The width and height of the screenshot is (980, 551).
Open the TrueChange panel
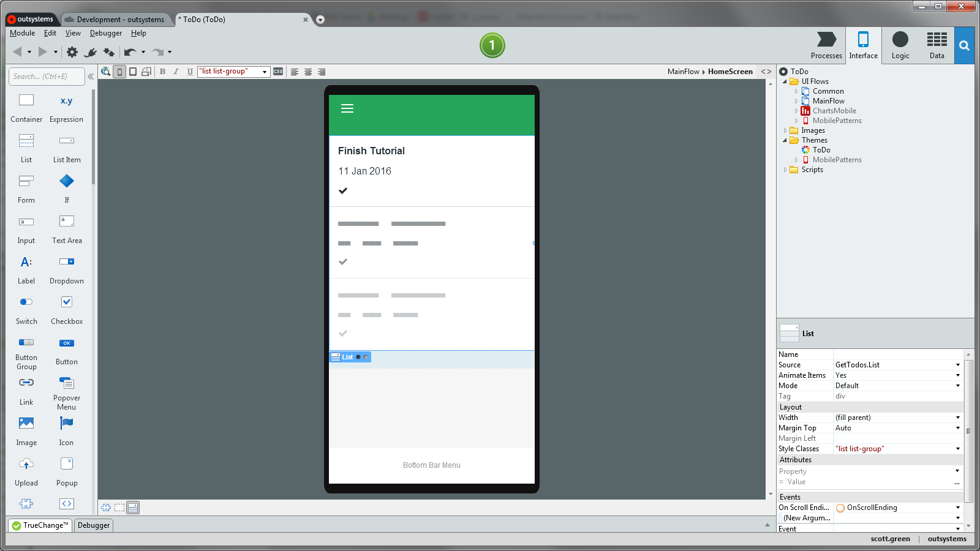[x=40, y=525]
